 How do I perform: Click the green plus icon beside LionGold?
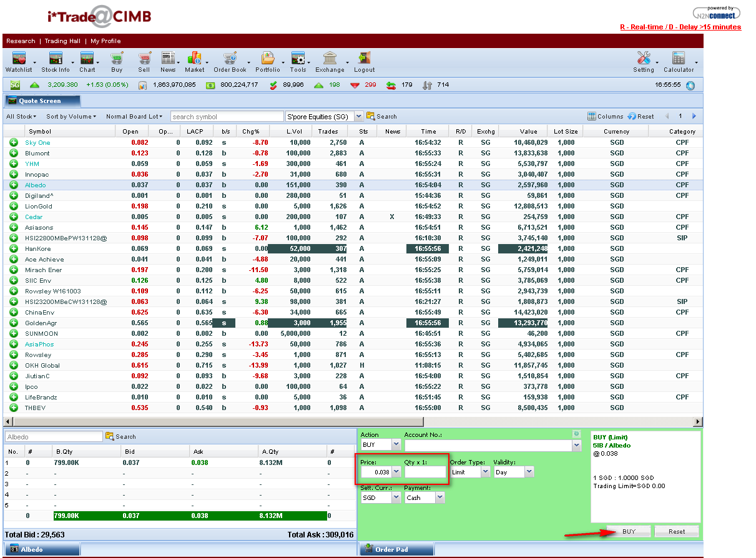pyautogui.click(x=14, y=206)
